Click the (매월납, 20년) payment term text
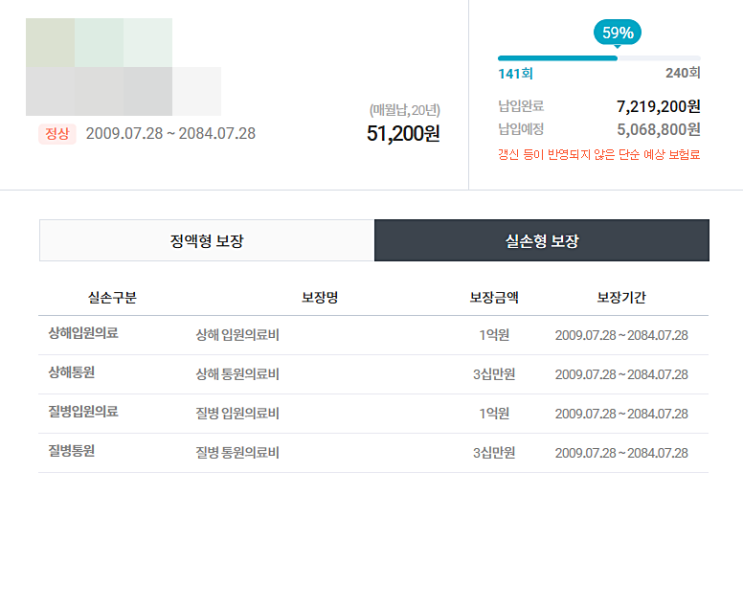This screenshot has width=743, height=607. pos(405,110)
